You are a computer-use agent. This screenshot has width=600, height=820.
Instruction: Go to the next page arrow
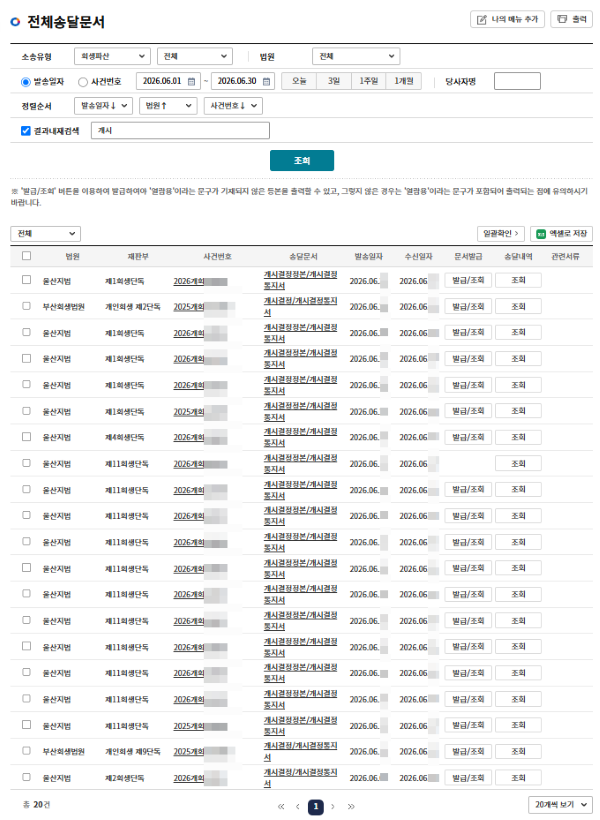coord(333,806)
